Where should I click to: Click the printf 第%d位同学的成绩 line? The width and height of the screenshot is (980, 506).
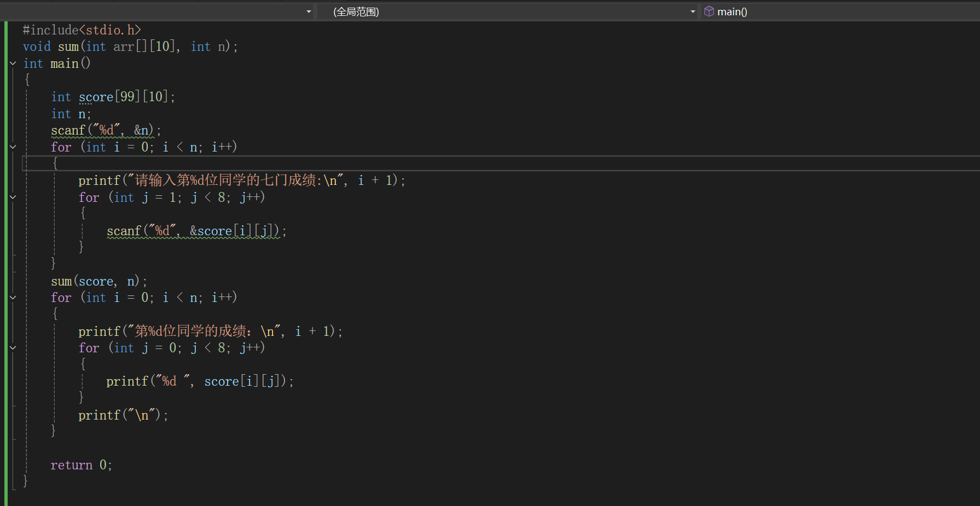[x=210, y=331]
